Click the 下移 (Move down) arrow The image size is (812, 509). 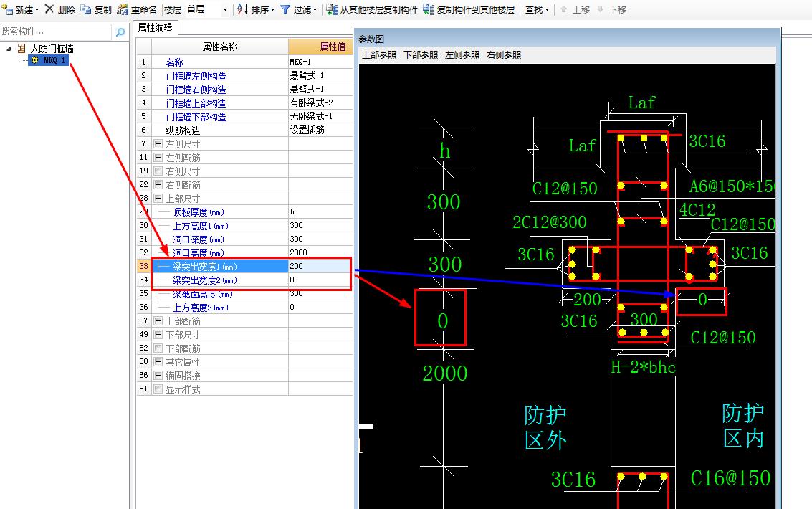(600, 9)
